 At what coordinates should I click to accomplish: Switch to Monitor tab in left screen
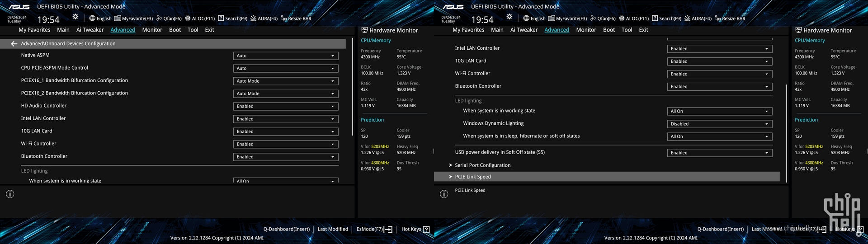tap(152, 30)
